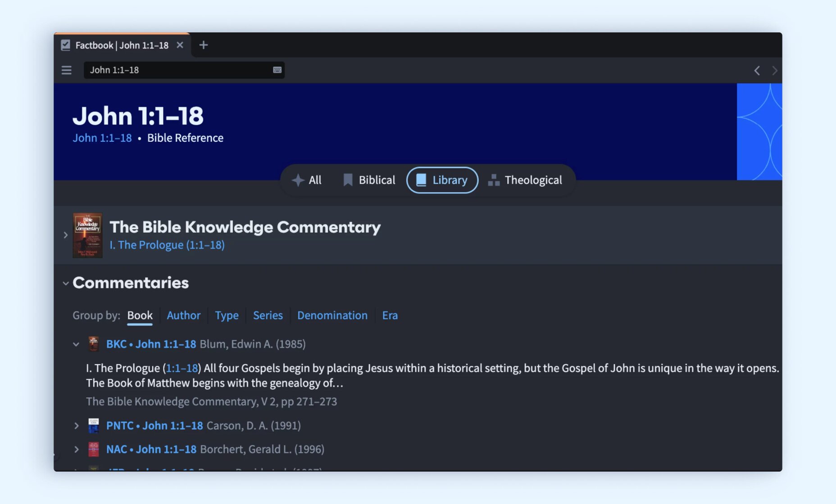Open the John 1:1–18 link in header
This screenshot has height=504, width=836.
[102, 138]
